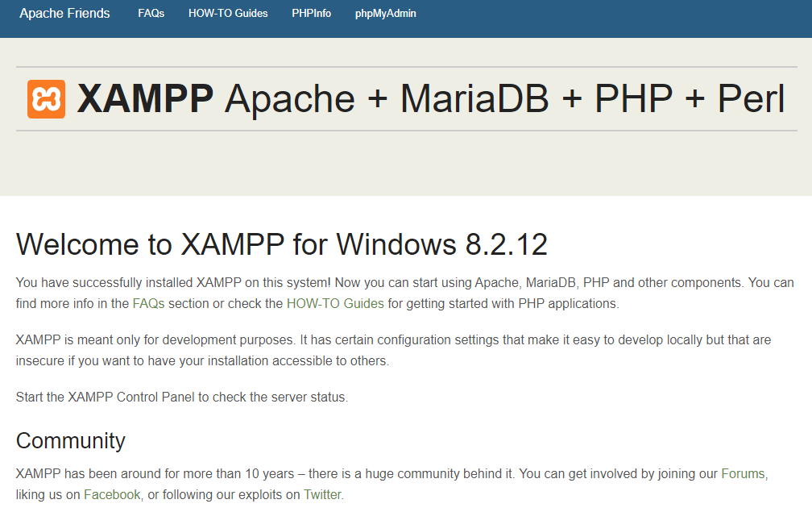
Task: Click the Community section heading
Action: [71, 441]
